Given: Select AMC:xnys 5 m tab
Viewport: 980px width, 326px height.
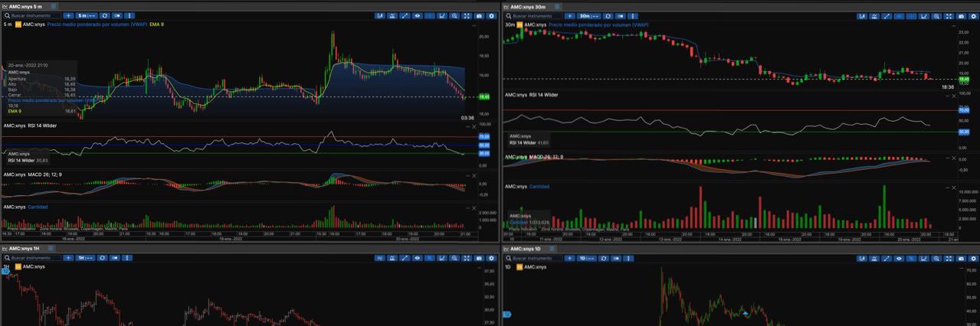Looking at the screenshot, I should 25,6.
